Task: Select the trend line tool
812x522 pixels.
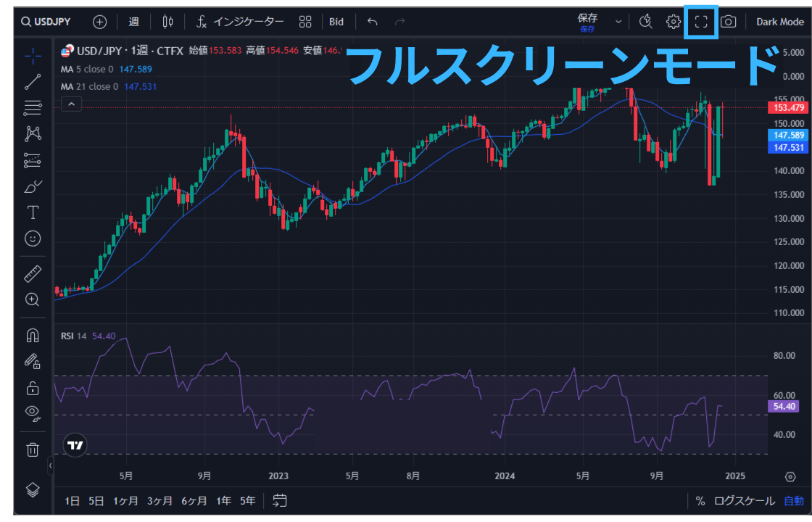Action: [x=33, y=82]
